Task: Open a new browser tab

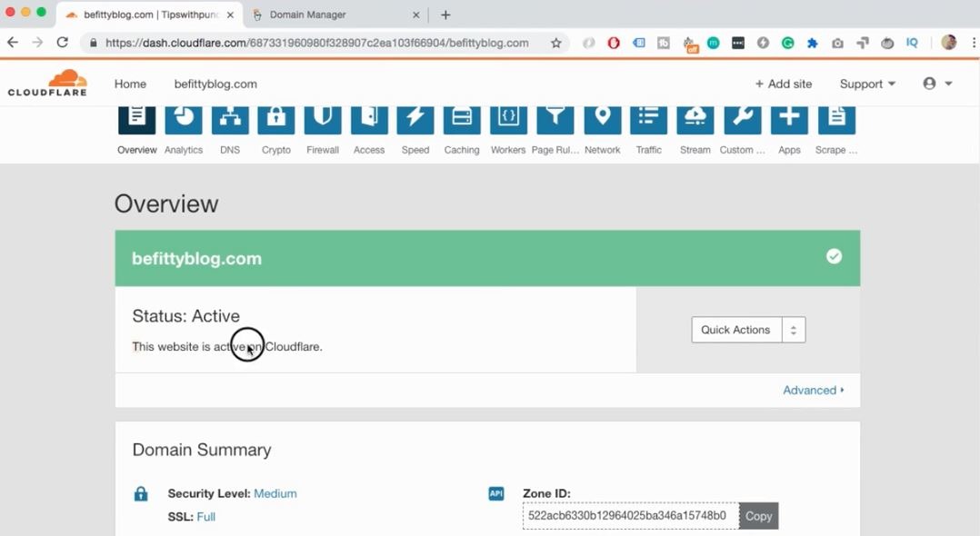Action: point(445,15)
